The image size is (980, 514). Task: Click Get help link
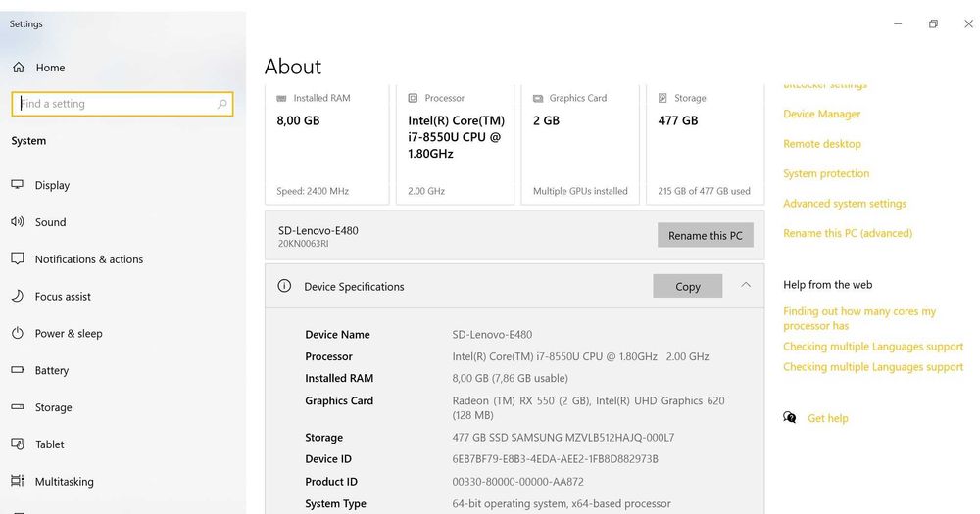point(827,418)
